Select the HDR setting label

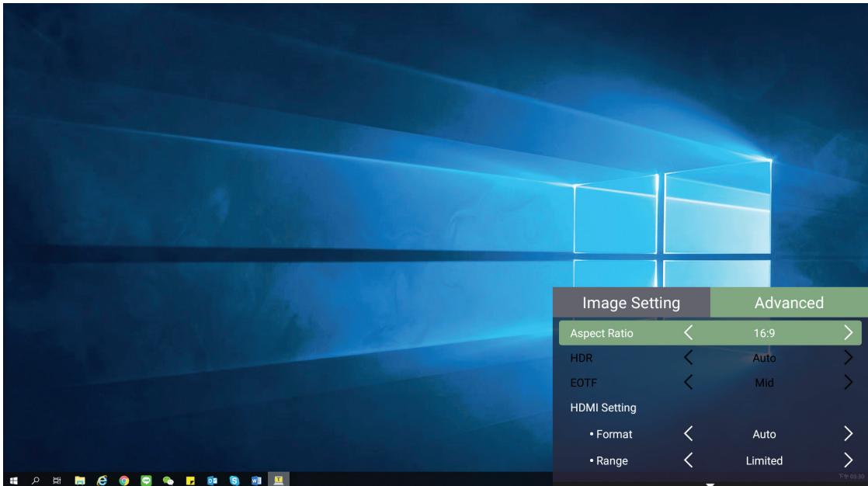582,358
